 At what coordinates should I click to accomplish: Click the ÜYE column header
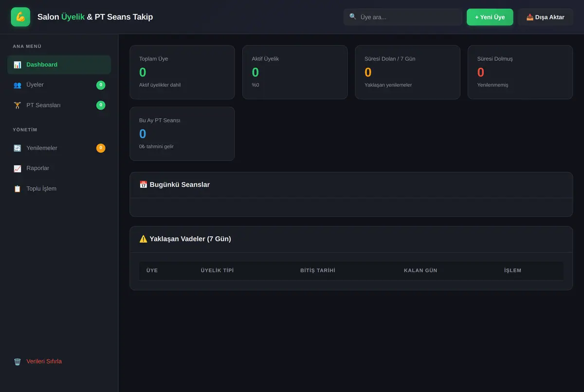point(152,270)
